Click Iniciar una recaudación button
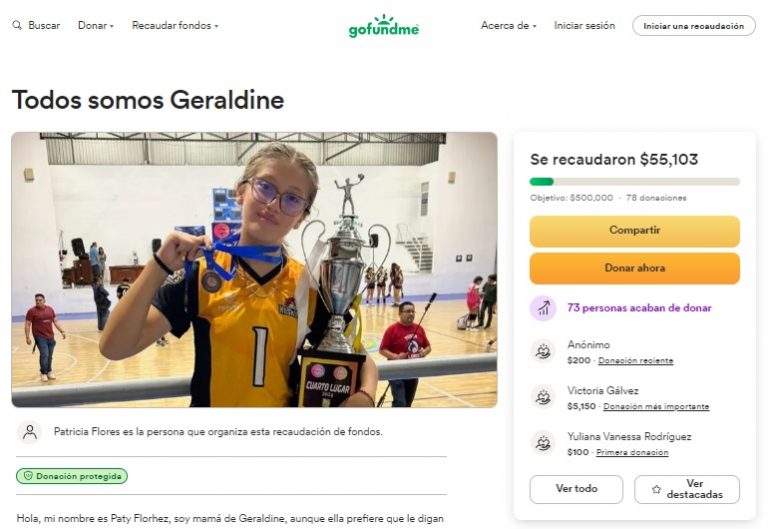 tap(694, 26)
